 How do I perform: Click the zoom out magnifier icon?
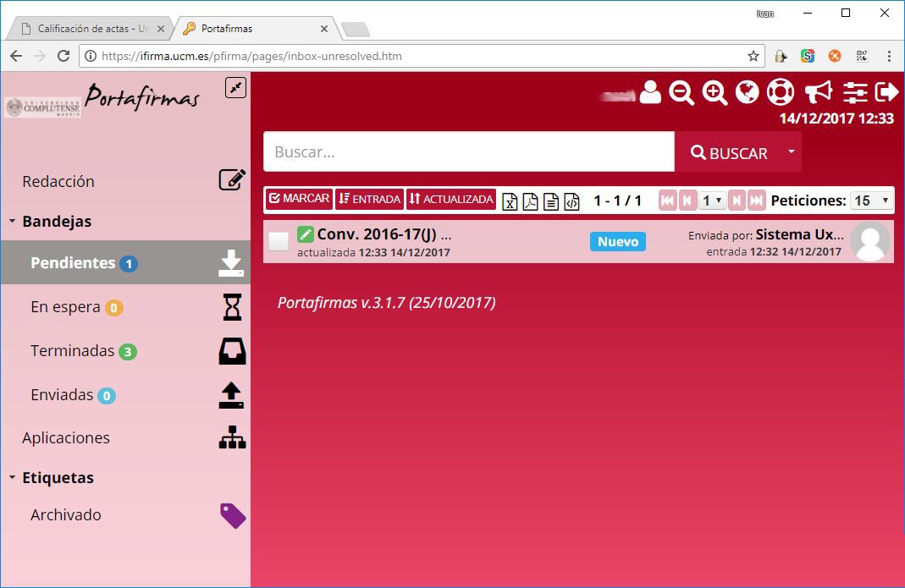682,92
